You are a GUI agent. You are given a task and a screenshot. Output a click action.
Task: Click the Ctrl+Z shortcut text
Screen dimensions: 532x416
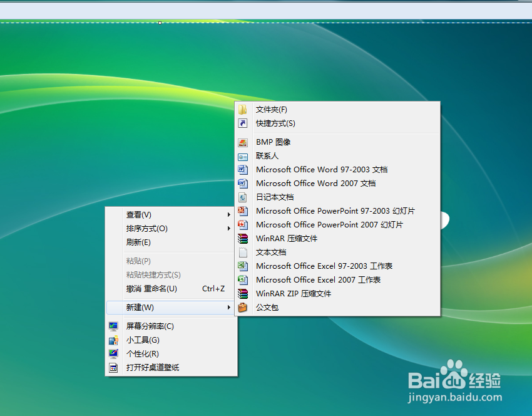(213, 289)
